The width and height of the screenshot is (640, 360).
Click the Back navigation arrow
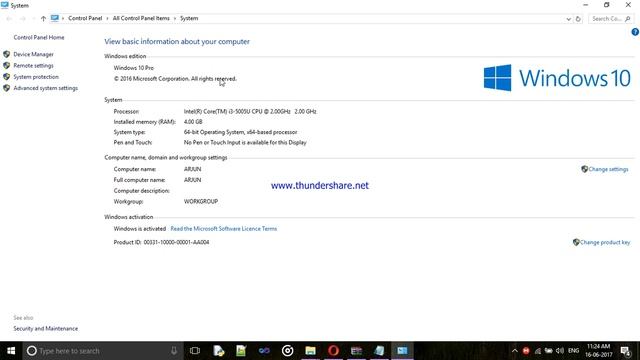tap(9, 19)
